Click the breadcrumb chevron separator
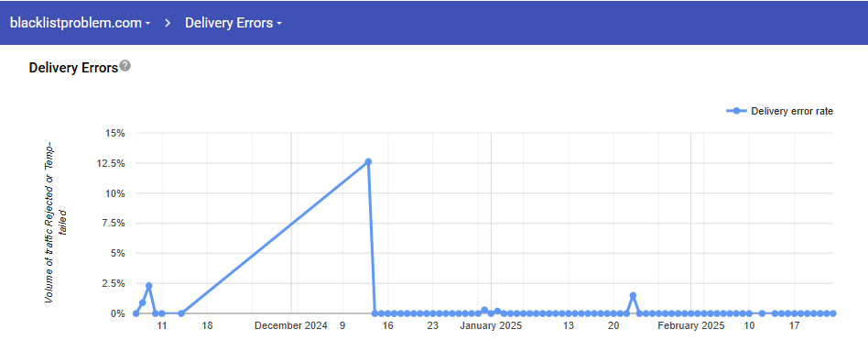This screenshot has height=351, width=868. pyautogui.click(x=168, y=23)
